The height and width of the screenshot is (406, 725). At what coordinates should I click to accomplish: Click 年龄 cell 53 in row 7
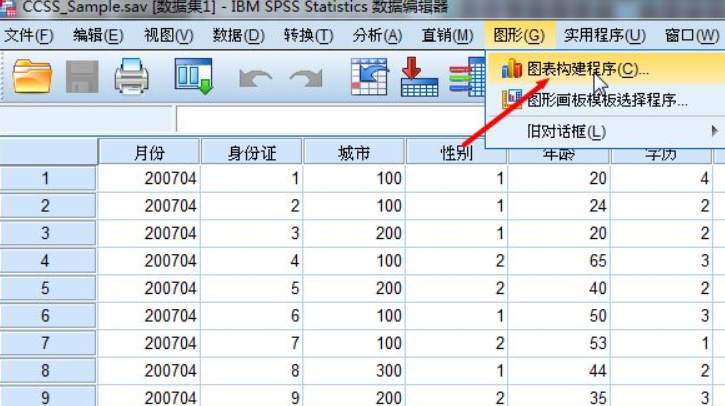click(559, 343)
